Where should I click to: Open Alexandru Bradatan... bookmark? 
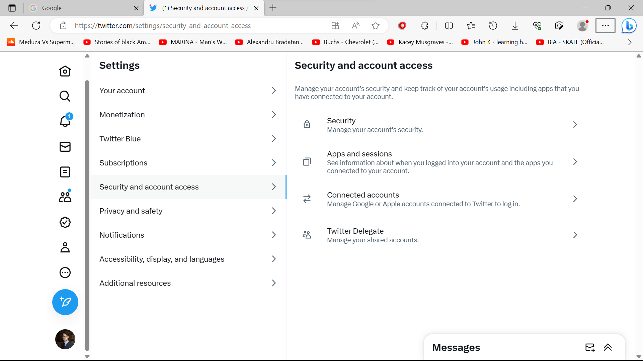click(x=270, y=42)
